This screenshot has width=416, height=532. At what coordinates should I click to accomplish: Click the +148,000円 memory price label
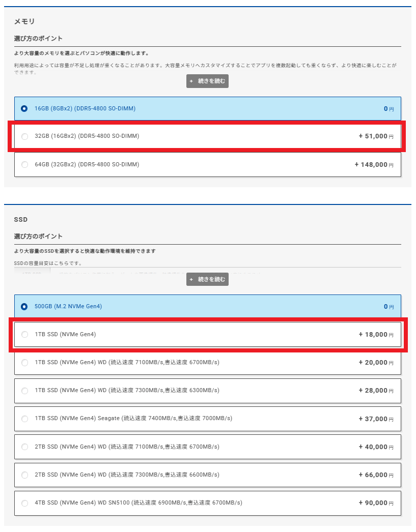click(x=374, y=165)
